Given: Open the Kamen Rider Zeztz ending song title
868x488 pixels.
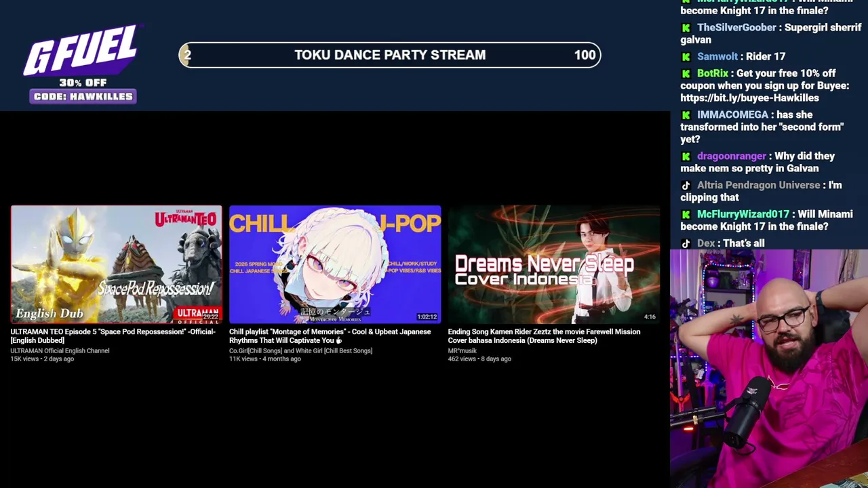Looking at the screenshot, I should click(544, 336).
